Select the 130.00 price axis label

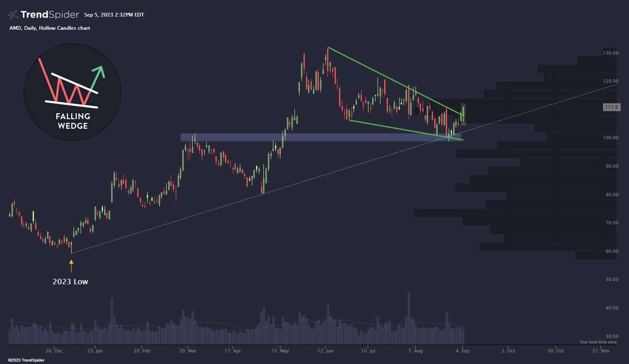(610, 53)
